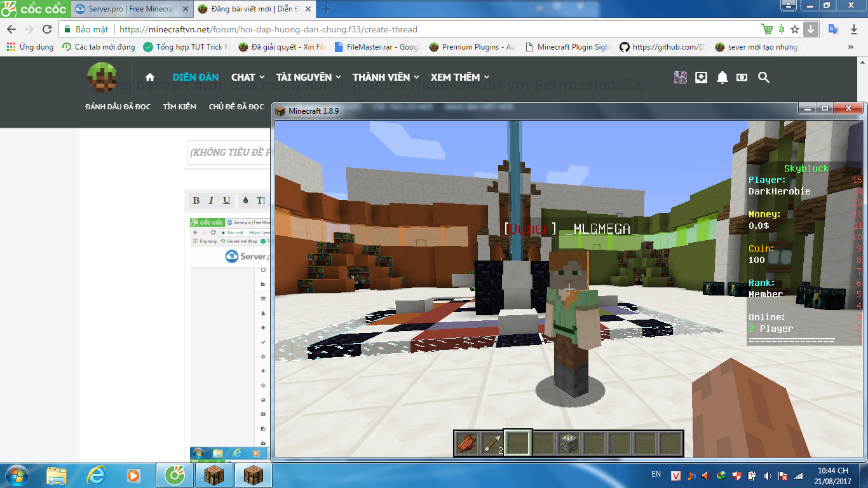The width and height of the screenshot is (868, 488).
Task: Open the font size tool in the editor
Action: 261,201
